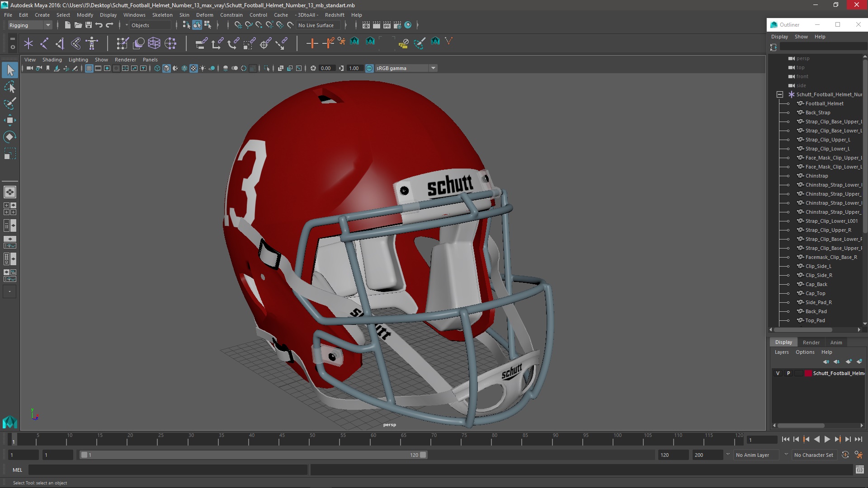Image resolution: width=868 pixels, height=488 pixels.
Task: Click the Create IK Handle shelf icon
Action: click(x=60, y=43)
